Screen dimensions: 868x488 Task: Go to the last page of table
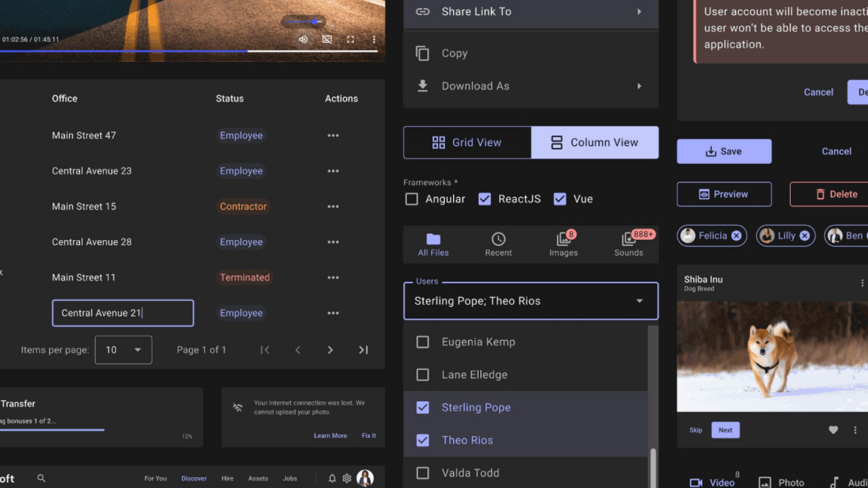(x=363, y=350)
